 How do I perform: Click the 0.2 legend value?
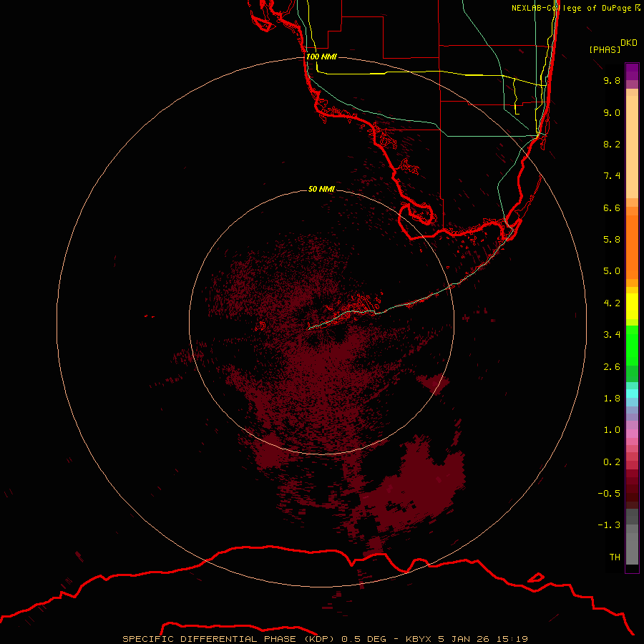(x=612, y=462)
